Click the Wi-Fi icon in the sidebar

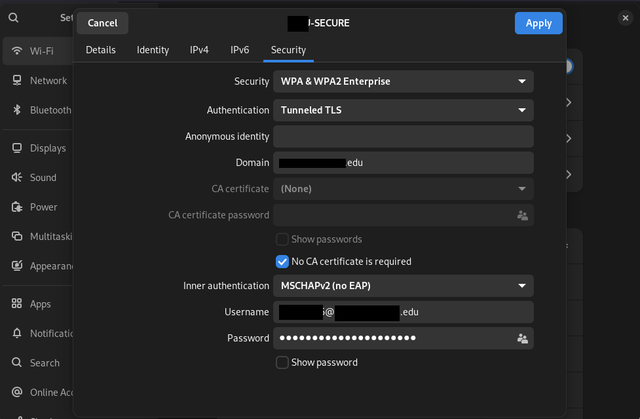pyautogui.click(x=17, y=51)
